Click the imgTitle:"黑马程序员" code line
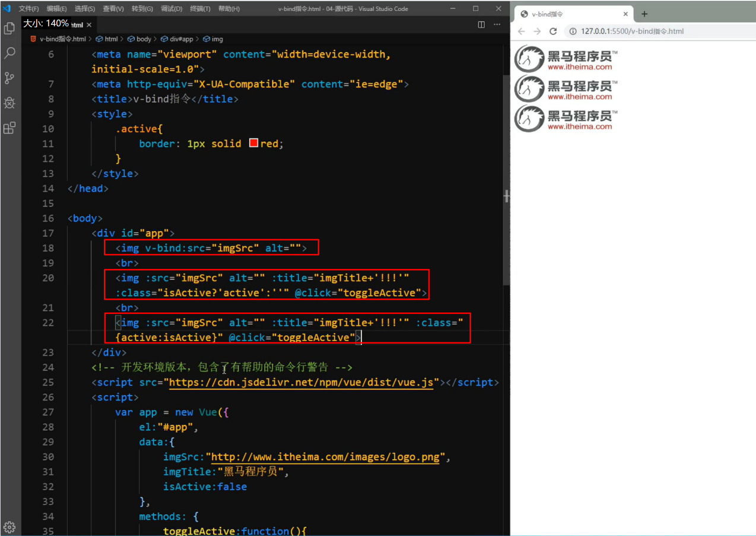 click(225, 472)
